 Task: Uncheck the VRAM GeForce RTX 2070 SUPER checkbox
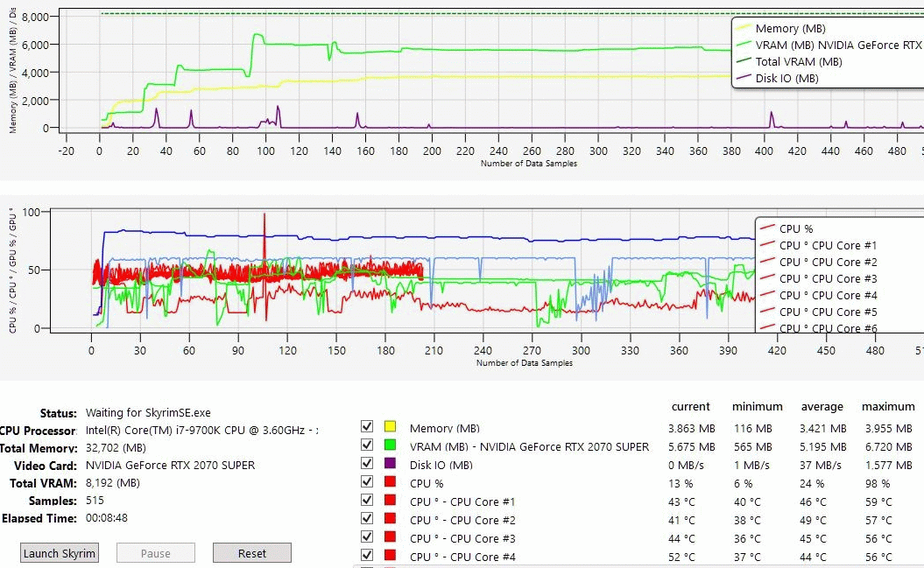(367, 445)
